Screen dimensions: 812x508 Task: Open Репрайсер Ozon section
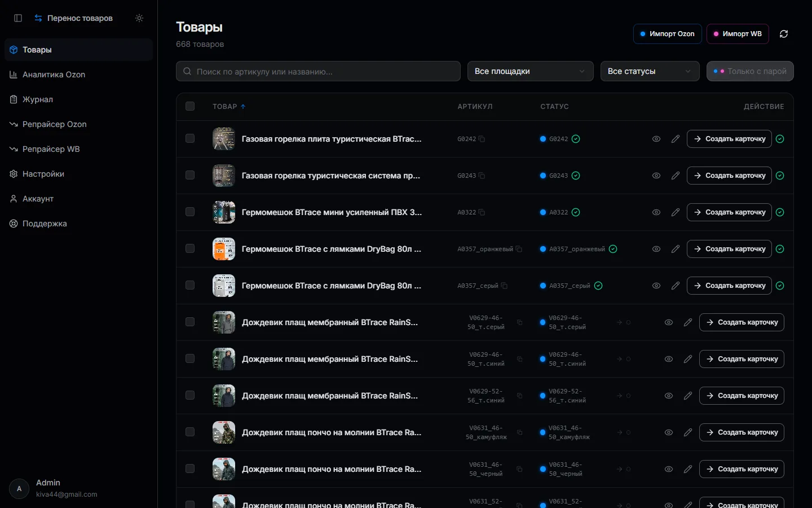tap(79, 124)
